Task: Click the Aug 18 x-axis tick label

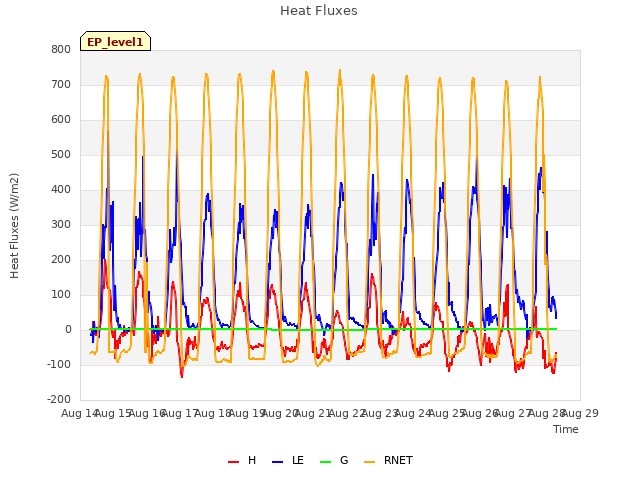Action: [x=213, y=413]
